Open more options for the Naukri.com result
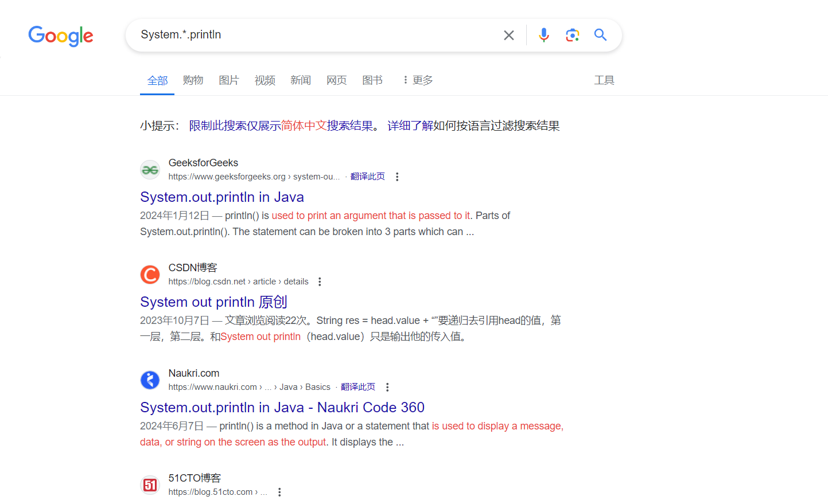 point(387,387)
